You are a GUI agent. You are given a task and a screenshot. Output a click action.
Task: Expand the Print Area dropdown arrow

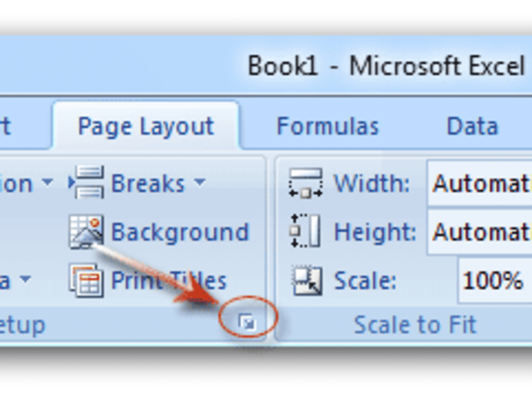(26, 280)
